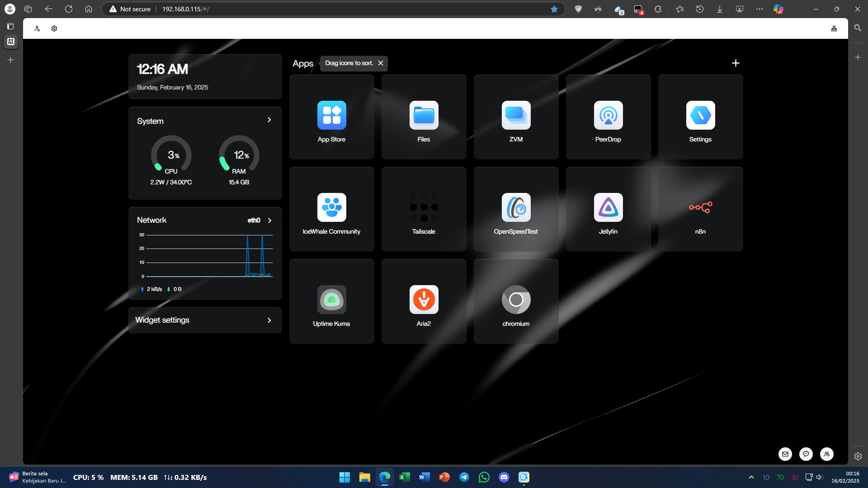Screen dimensions: 868x488
Task: Open the browser profile avatar
Action: 10,9
